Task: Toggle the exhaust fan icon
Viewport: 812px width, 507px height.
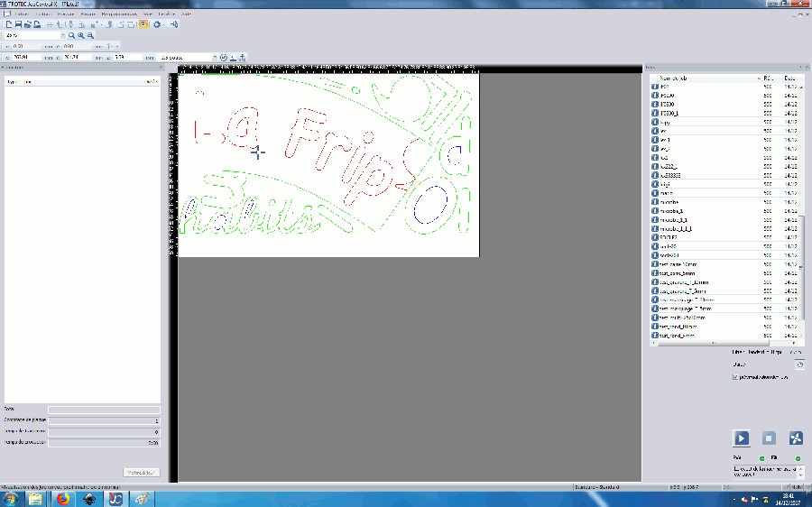Action: [796, 438]
